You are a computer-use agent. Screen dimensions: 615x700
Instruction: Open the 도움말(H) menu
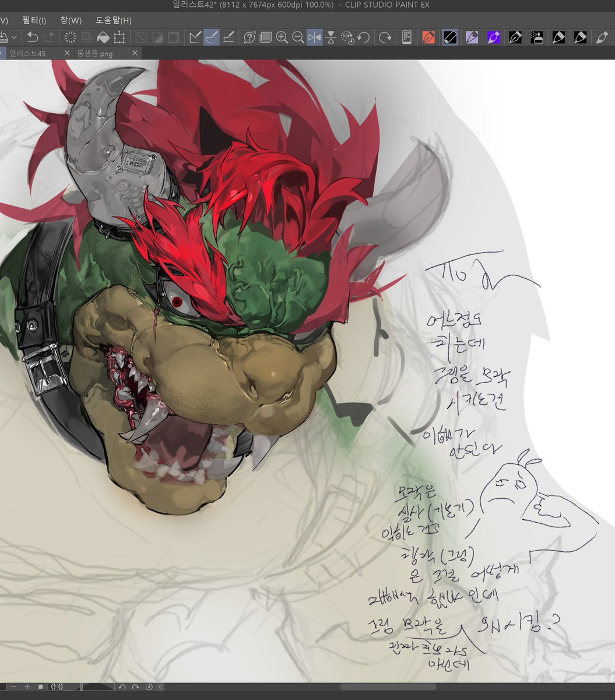[113, 20]
